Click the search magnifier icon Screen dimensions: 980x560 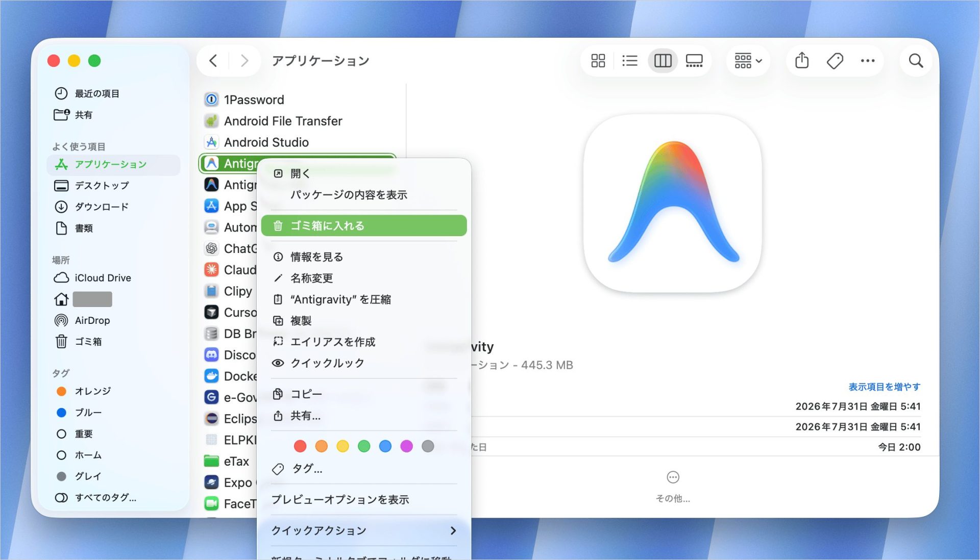(916, 61)
